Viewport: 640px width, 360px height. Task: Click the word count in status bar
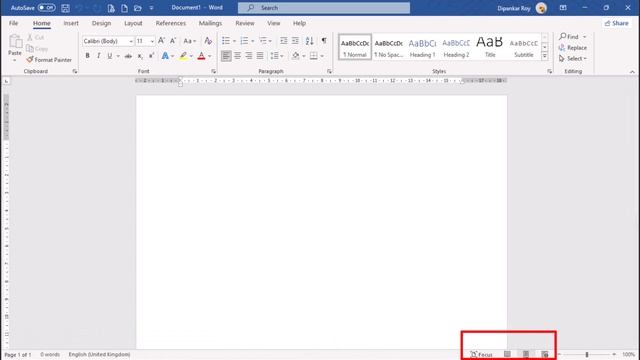(x=50, y=354)
